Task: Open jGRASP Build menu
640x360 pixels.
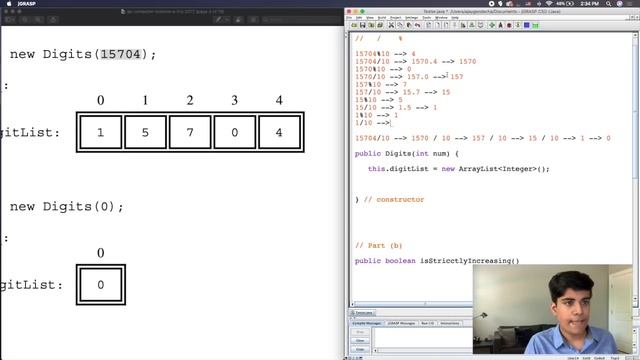Action: [x=382, y=18]
